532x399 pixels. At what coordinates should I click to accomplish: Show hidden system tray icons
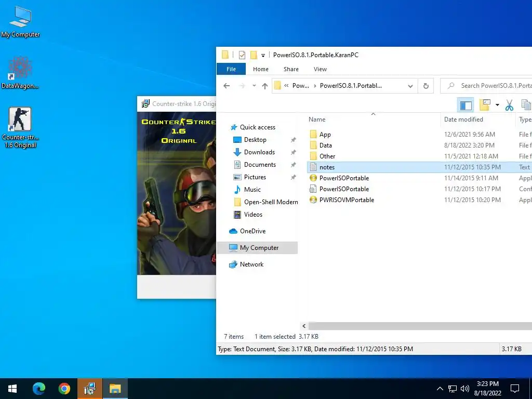(x=440, y=389)
